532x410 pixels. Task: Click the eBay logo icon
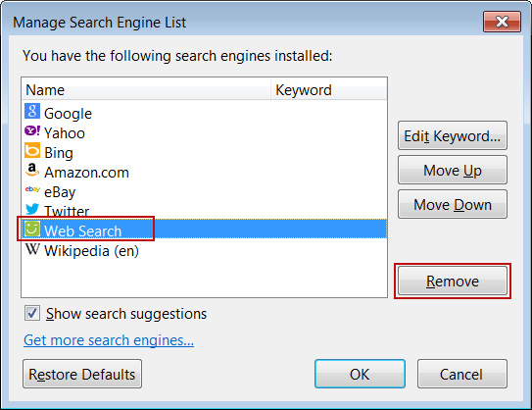click(x=32, y=189)
